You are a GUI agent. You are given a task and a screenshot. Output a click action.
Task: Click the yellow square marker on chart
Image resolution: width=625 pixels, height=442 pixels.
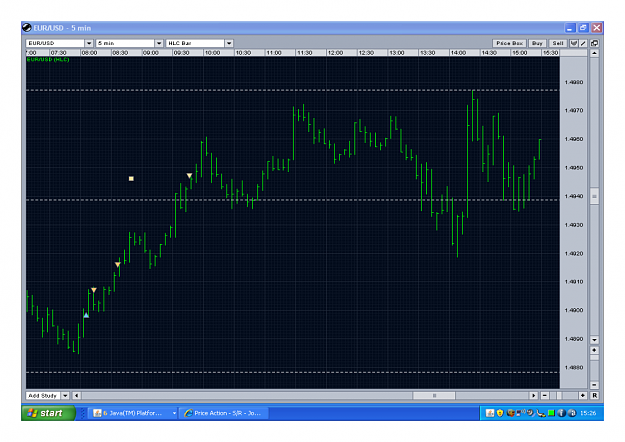point(131,179)
